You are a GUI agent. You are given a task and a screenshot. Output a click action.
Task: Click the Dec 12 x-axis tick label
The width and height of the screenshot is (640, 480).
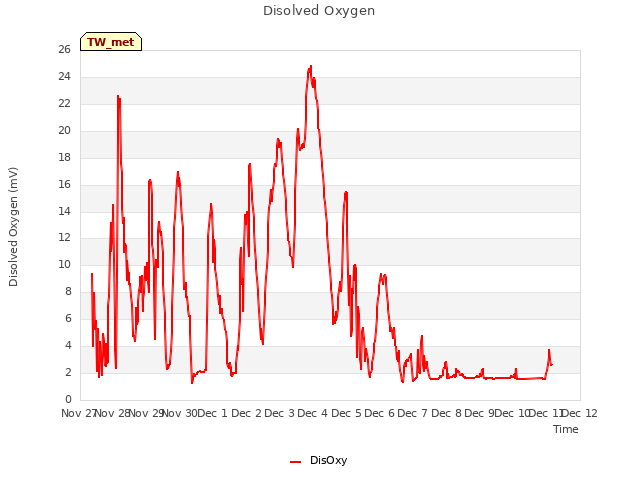[x=580, y=413]
